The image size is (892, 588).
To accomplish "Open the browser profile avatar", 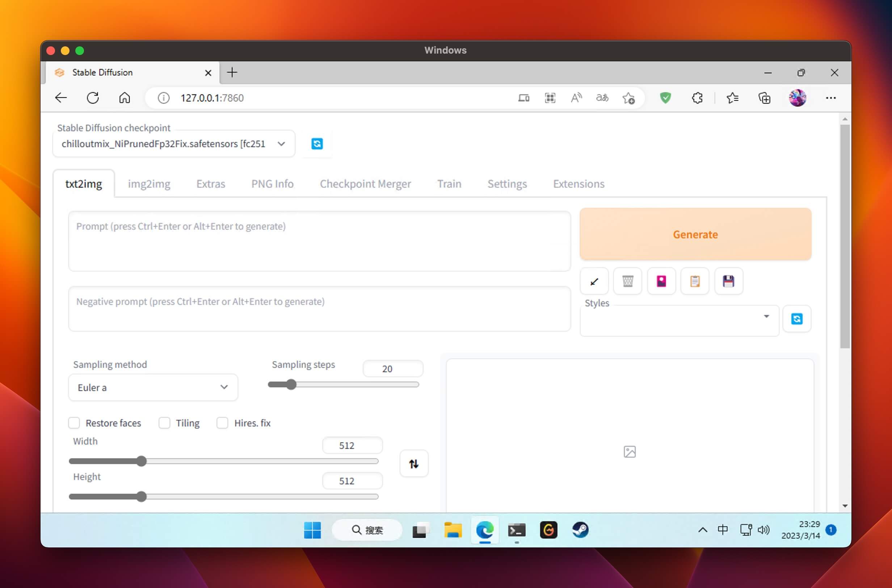I will [x=798, y=98].
